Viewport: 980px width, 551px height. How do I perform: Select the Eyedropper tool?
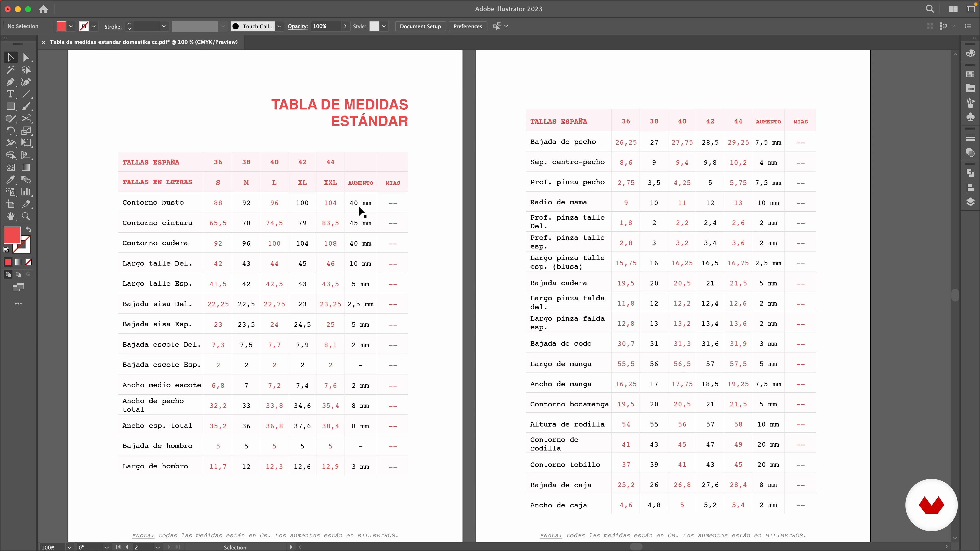coord(11,180)
